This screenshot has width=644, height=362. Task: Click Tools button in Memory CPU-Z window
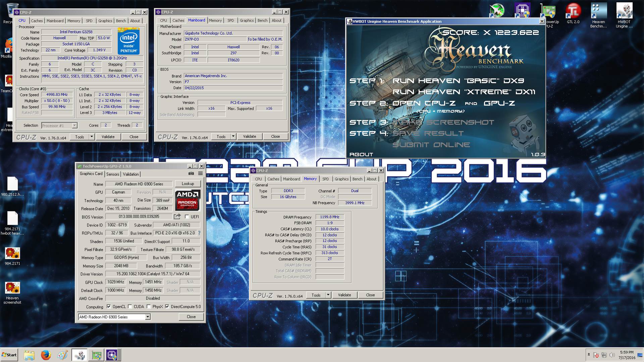point(316,295)
